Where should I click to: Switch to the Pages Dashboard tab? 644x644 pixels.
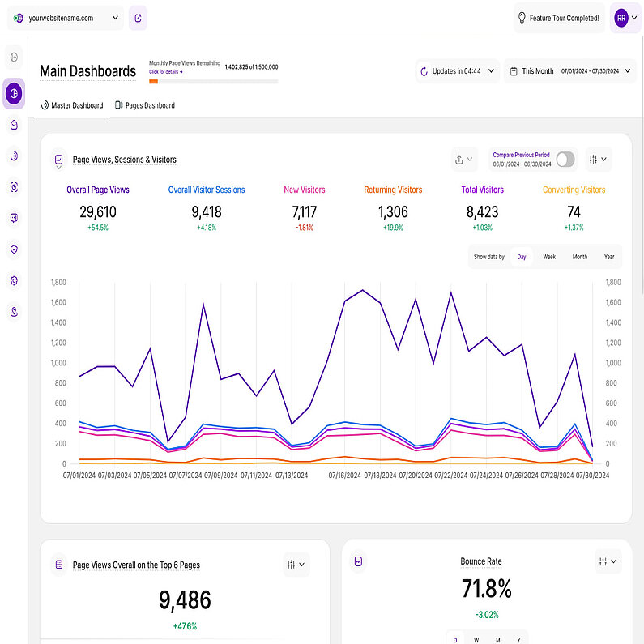tap(145, 105)
